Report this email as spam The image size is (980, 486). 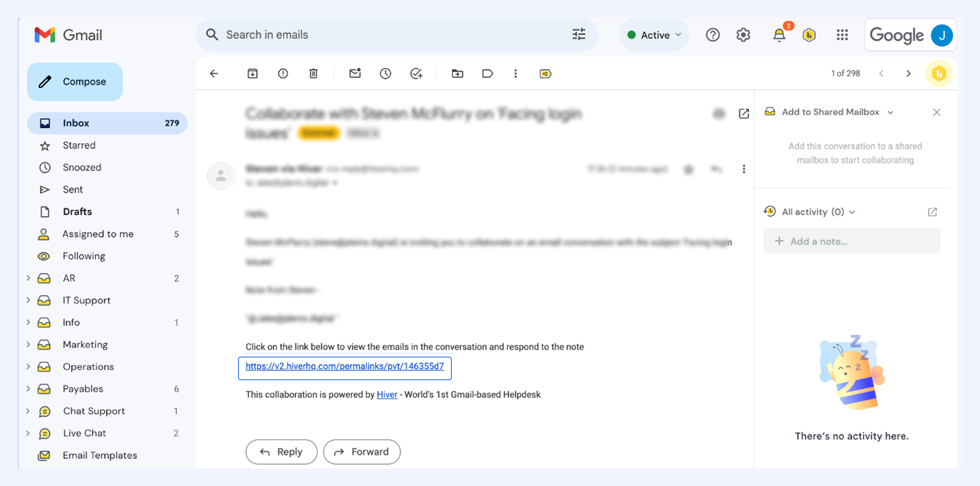click(283, 74)
